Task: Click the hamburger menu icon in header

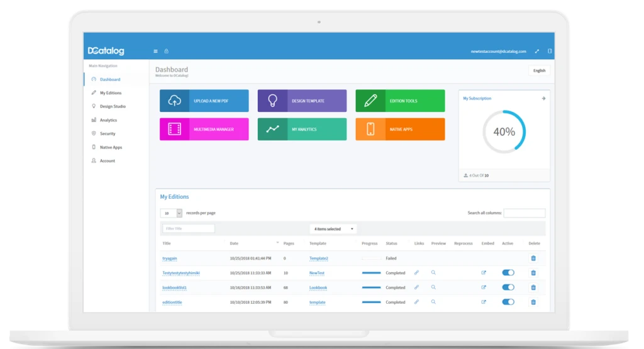Action: [x=156, y=51]
